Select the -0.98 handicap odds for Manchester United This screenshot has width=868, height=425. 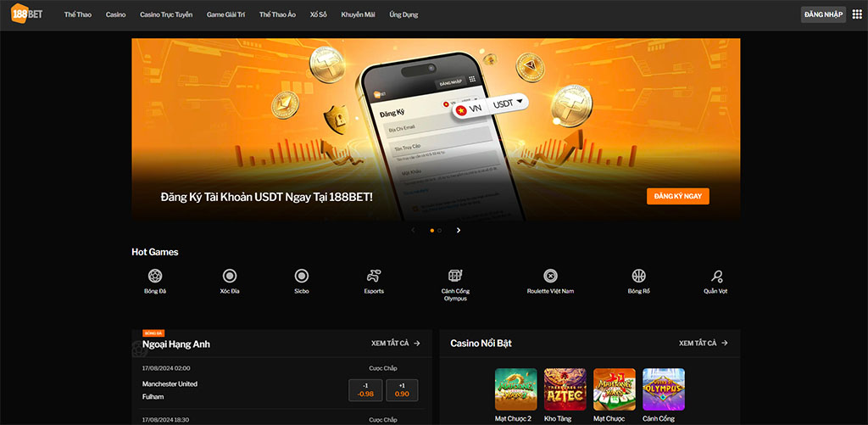[x=365, y=390]
